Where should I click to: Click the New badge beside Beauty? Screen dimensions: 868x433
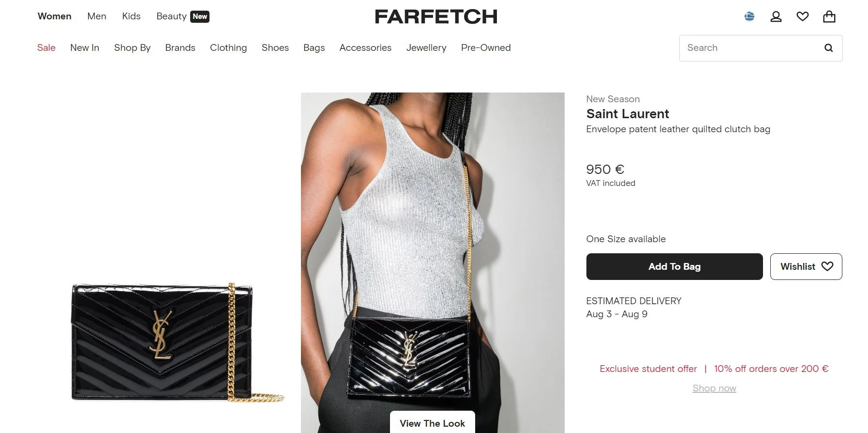200,16
